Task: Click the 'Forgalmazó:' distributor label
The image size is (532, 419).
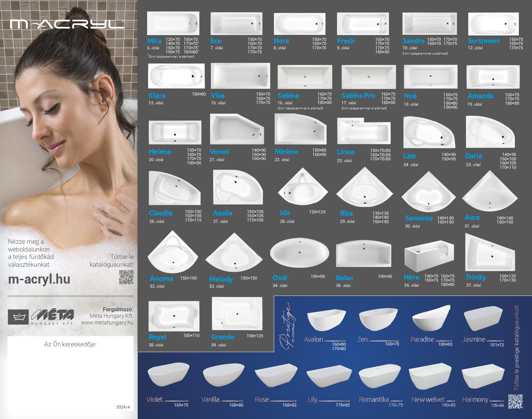Action: tap(118, 309)
